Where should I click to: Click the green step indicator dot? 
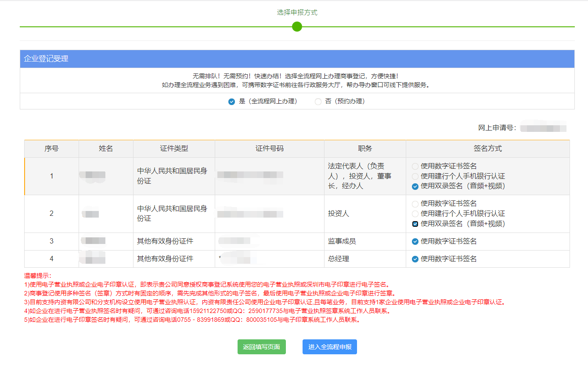[x=297, y=27]
